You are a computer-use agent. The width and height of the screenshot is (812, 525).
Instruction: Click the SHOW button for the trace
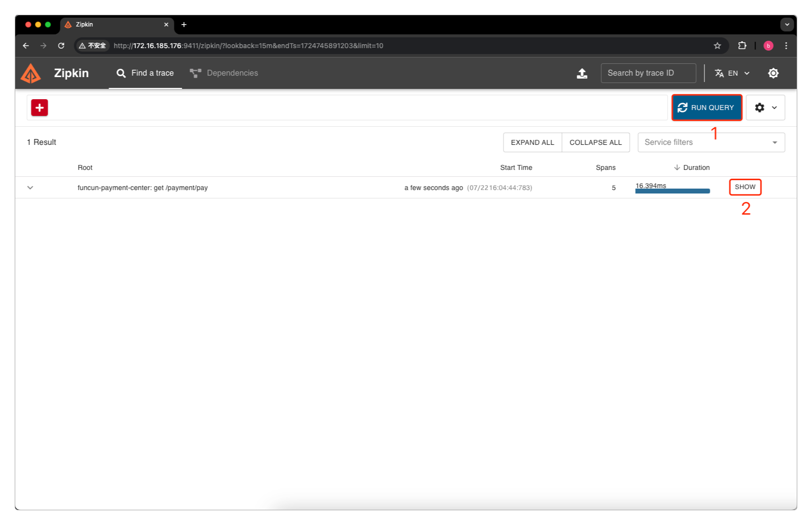pos(745,187)
